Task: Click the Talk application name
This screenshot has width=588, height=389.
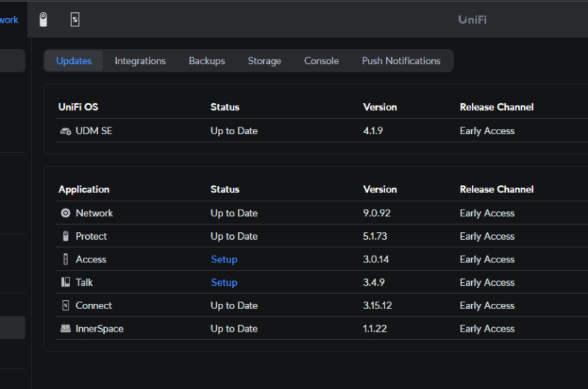Action: tap(84, 282)
